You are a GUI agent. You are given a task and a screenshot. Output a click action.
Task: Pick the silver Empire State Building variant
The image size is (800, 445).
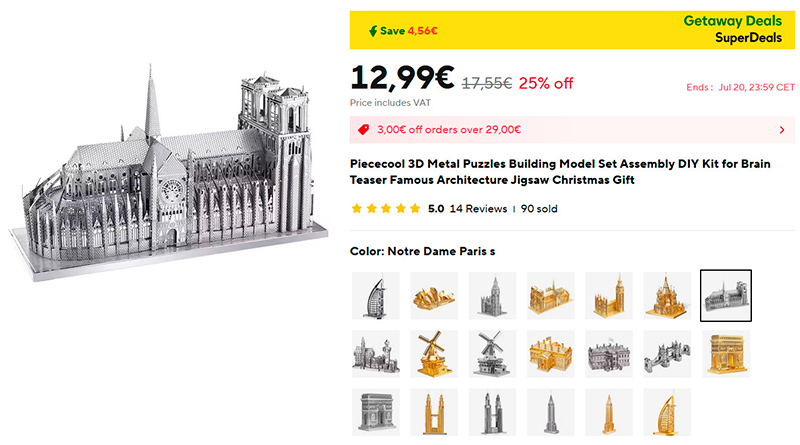tap(551, 411)
